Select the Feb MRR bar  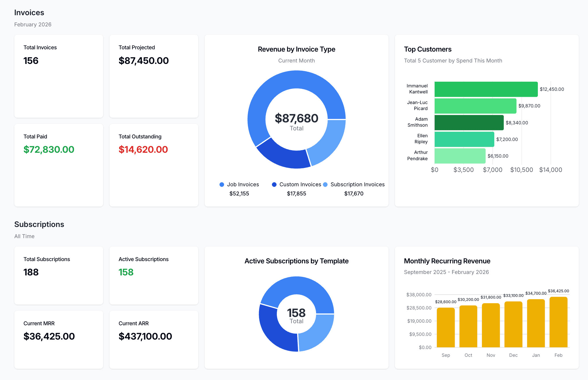[x=558, y=322]
